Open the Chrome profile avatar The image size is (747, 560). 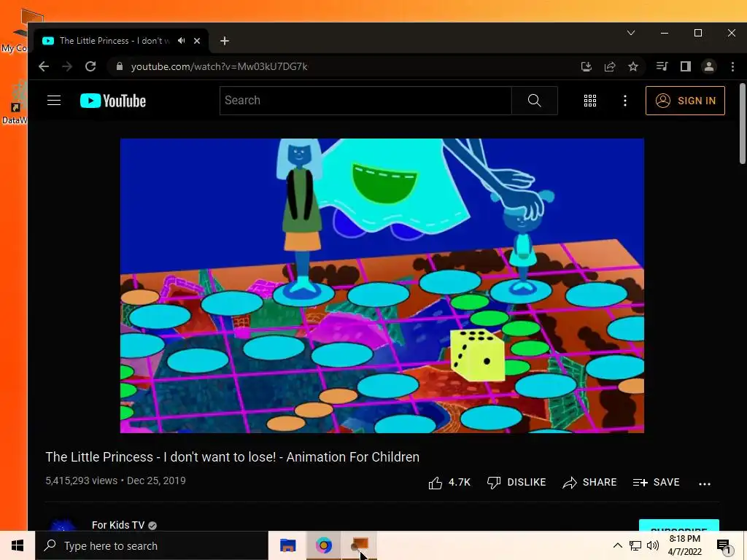coord(709,66)
